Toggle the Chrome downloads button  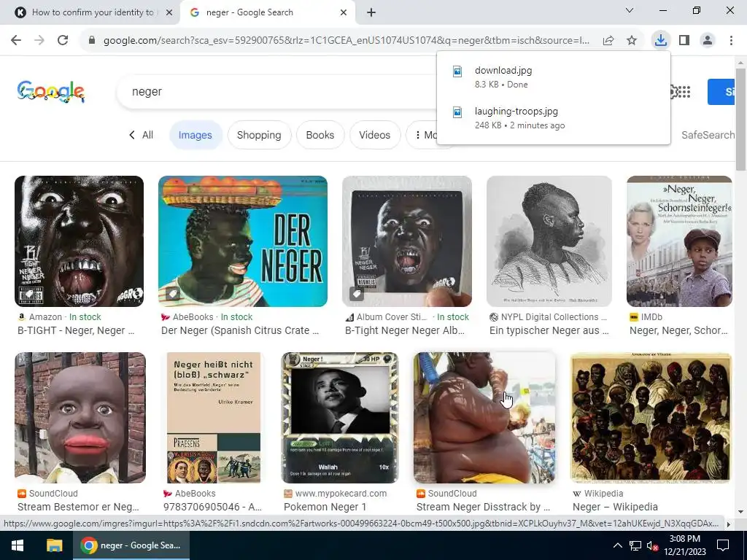coord(661,41)
